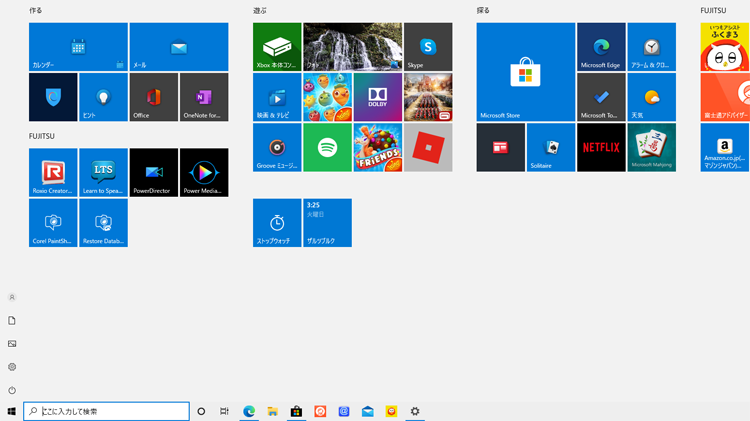
Task: Open the Microsoft Store tile
Action: (526, 72)
